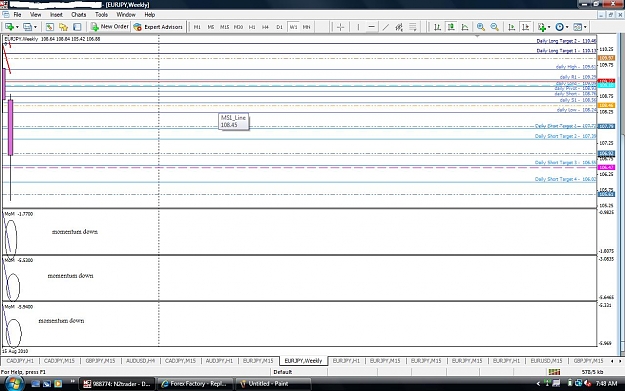Viewport: 625px width, 391px height.
Task: Click the magenta 106.47 price label
Action: (606, 167)
